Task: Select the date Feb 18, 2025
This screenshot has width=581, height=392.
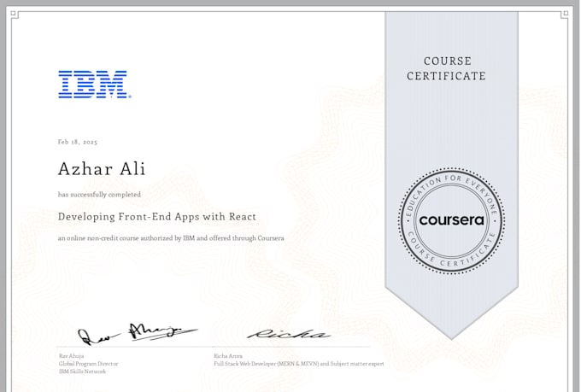Action: (x=78, y=142)
